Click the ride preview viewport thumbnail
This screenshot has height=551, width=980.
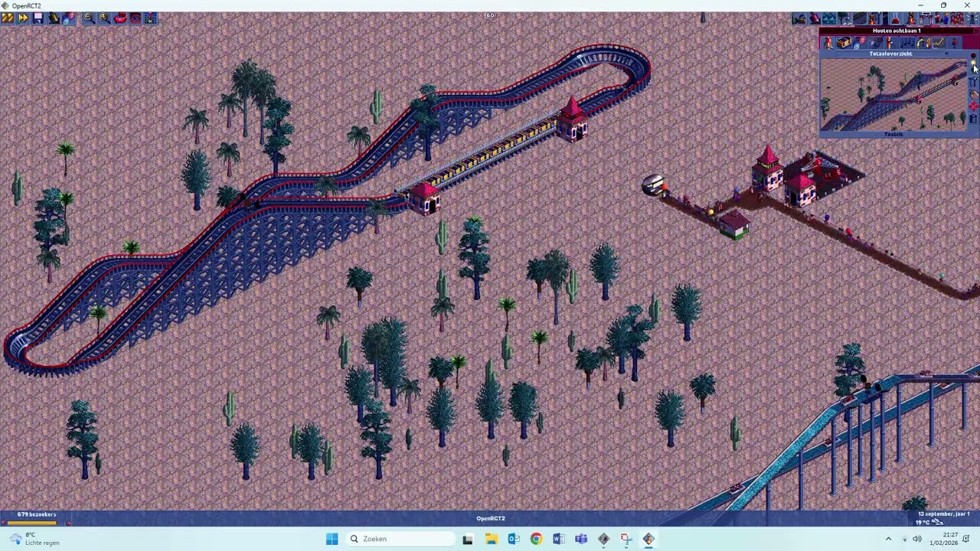(893, 95)
